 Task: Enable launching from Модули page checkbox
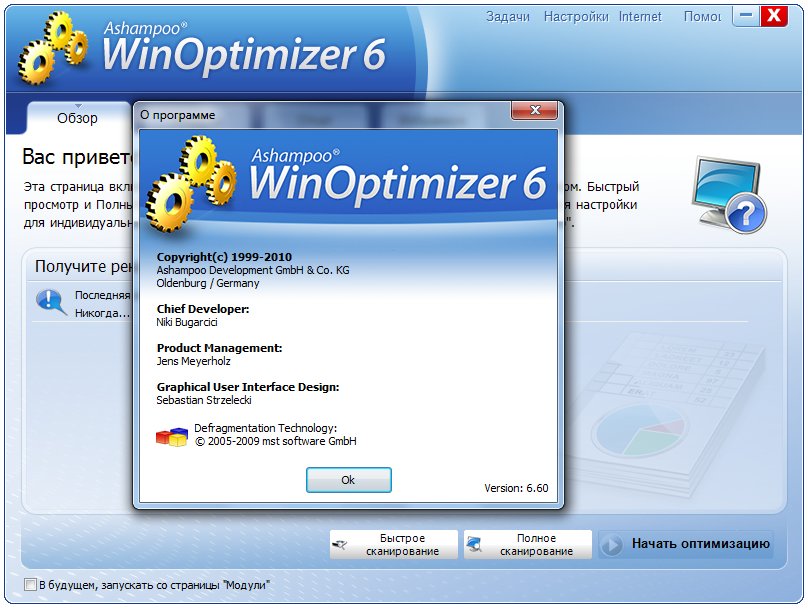[x=30, y=585]
